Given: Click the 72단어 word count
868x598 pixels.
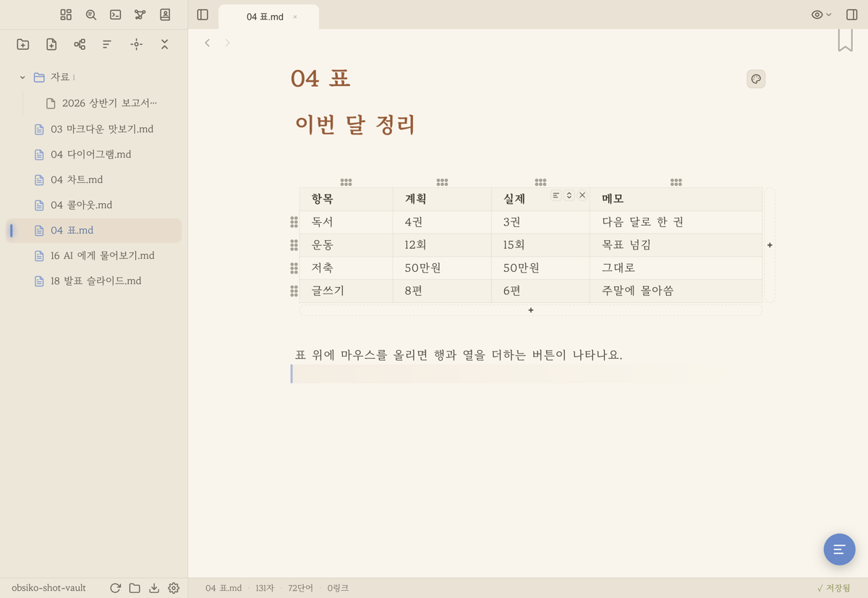Looking at the screenshot, I should pos(300,588).
